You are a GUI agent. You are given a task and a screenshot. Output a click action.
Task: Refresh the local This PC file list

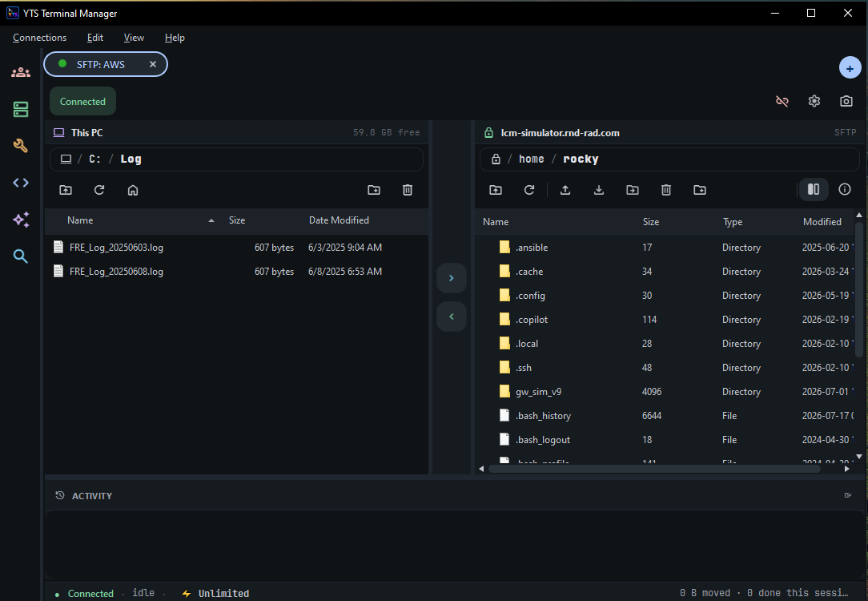99,190
